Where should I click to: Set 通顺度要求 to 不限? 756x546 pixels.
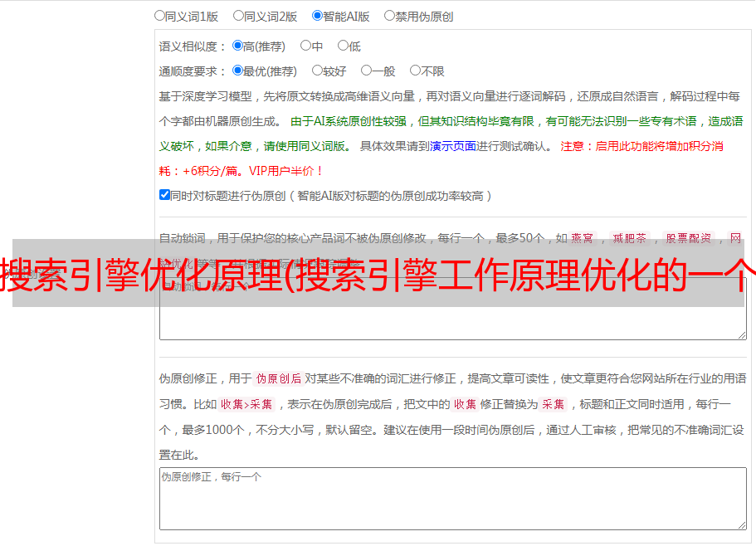415,71
